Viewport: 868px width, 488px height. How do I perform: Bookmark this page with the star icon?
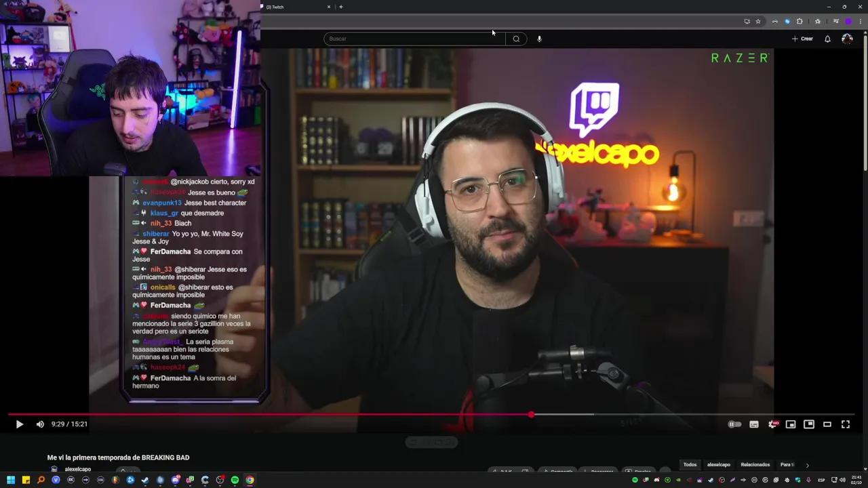[758, 21]
